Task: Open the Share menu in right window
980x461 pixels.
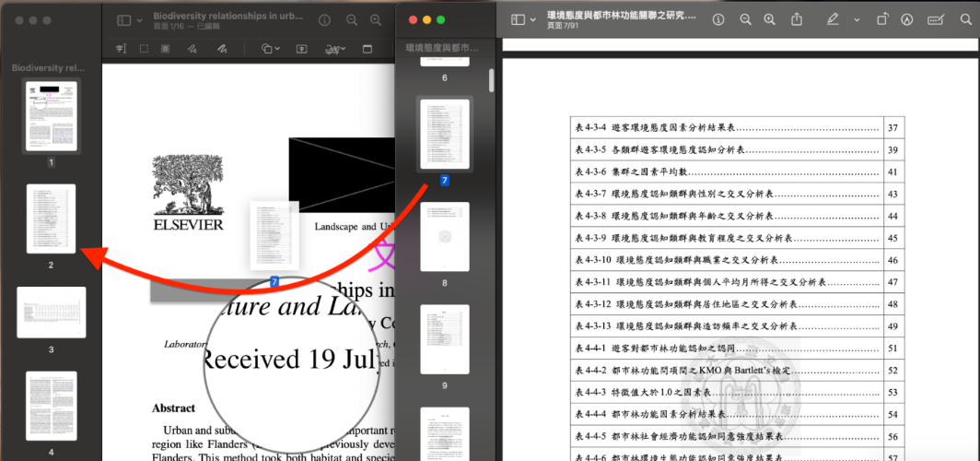Action: click(796, 19)
